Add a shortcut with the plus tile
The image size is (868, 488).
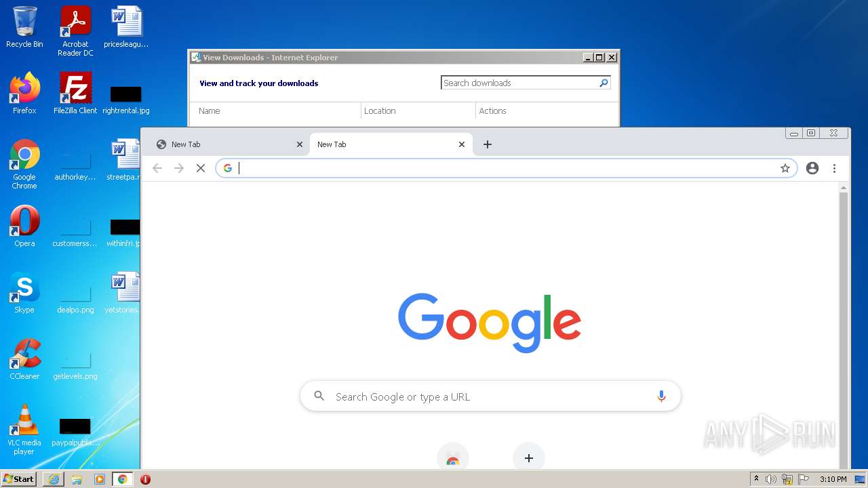(x=529, y=458)
